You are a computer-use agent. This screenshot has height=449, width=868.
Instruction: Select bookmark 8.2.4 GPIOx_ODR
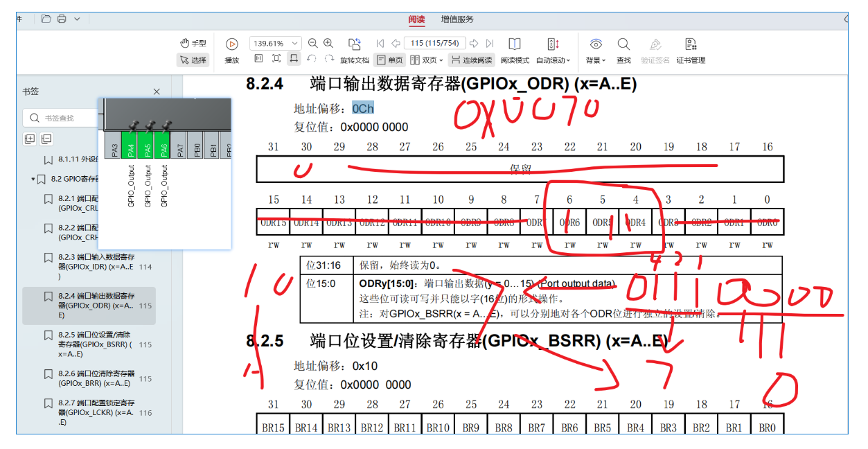(x=89, y=306)
